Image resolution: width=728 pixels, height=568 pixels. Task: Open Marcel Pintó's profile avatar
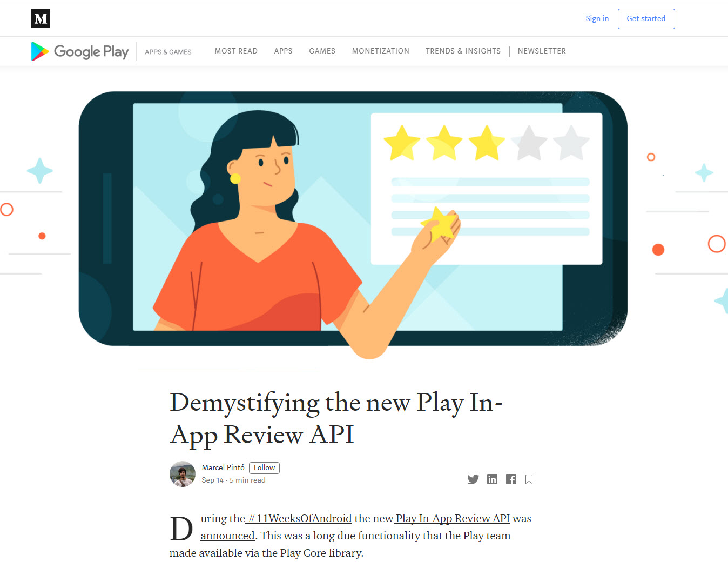point(183,474)
